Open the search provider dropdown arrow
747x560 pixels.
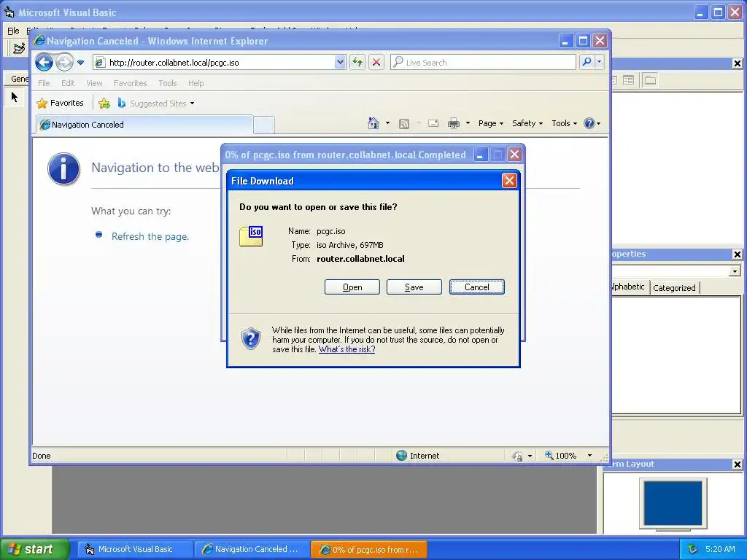(600, 62)
